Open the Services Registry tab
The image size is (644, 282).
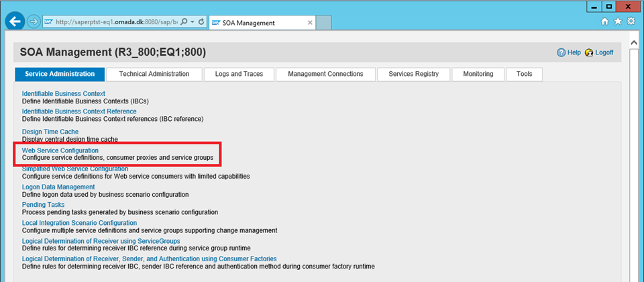[x=414, y=74]
